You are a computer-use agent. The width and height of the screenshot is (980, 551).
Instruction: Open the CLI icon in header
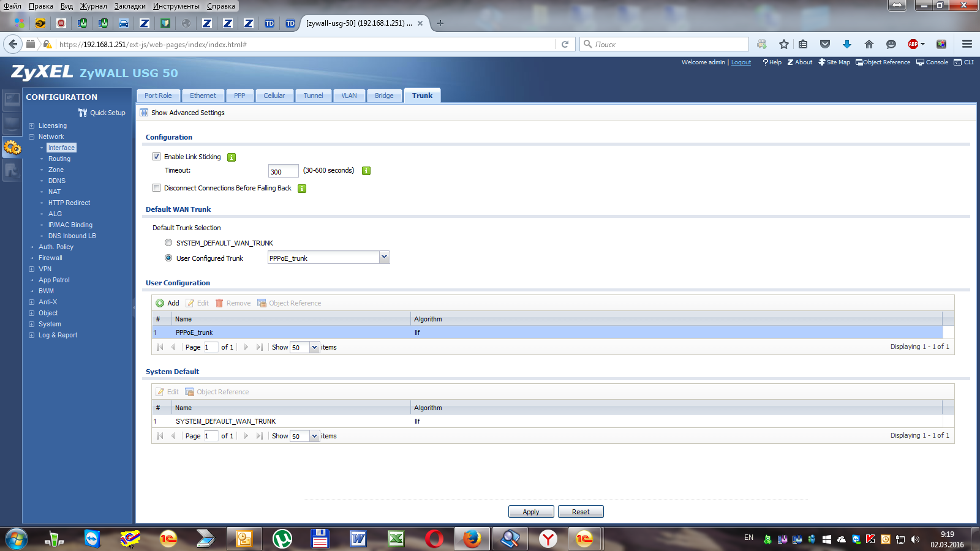pyautogui.click(x=958, y=62)
